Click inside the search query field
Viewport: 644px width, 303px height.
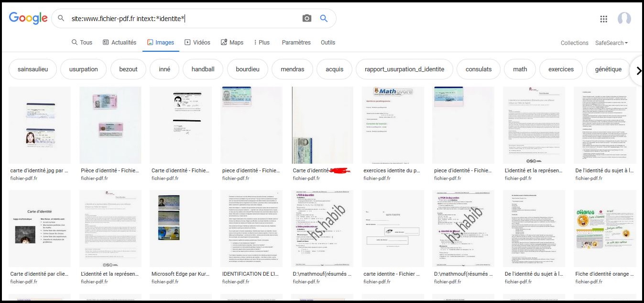pos(182,18)
